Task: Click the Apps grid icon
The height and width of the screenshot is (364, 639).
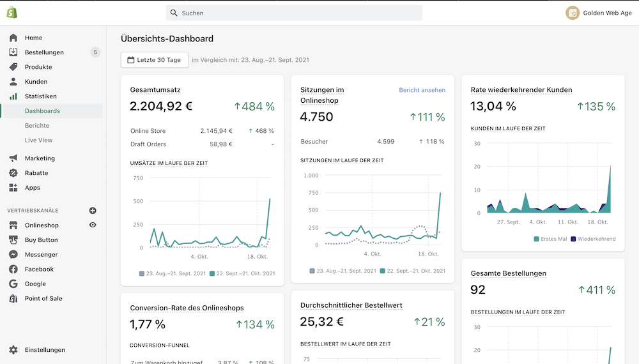Action: coord(13,187)
